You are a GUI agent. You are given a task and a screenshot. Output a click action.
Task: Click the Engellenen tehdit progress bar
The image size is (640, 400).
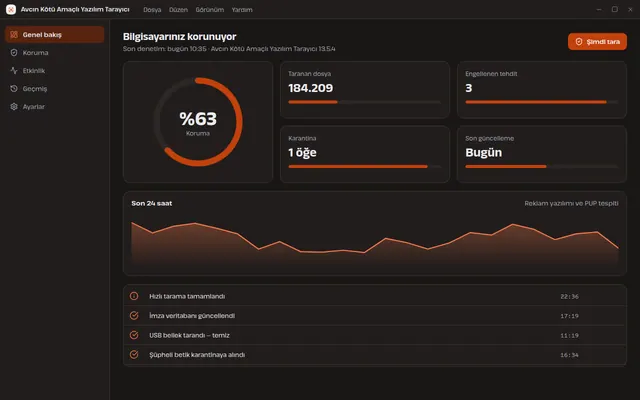(x=542, y=102)
